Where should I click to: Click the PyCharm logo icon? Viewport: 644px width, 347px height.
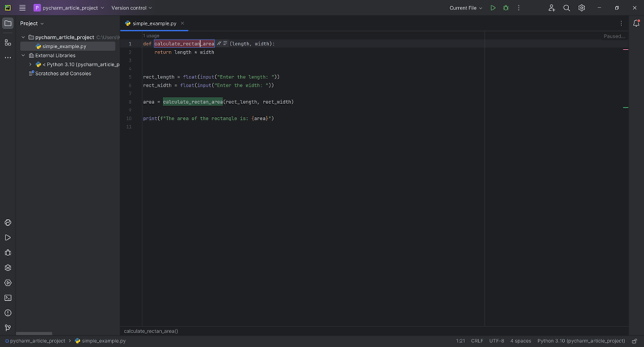(x=8, y=8)
